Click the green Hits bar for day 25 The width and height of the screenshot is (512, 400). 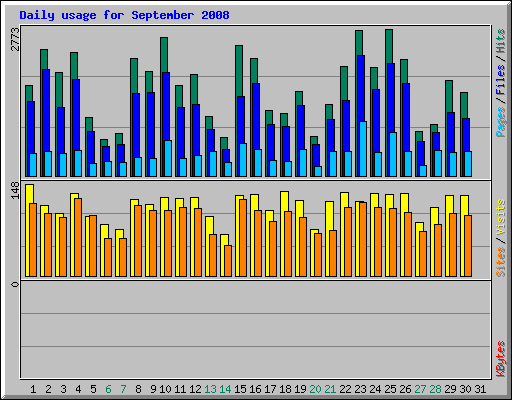click(x=389, y=46)
